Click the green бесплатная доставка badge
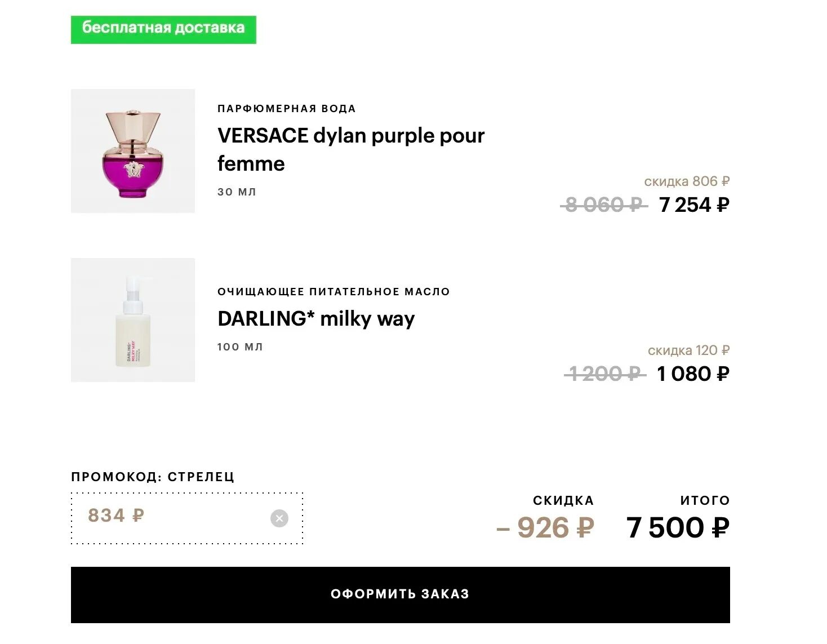The height and width of the screenshot is (644, 827). pos(163,29)
